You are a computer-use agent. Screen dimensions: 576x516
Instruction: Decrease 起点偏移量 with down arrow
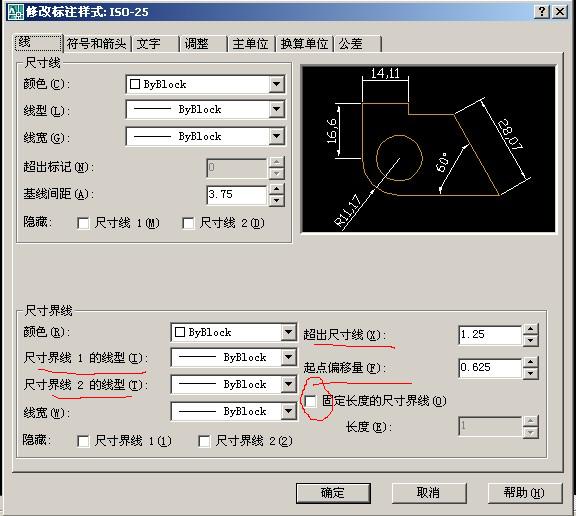tap(530, 374)
